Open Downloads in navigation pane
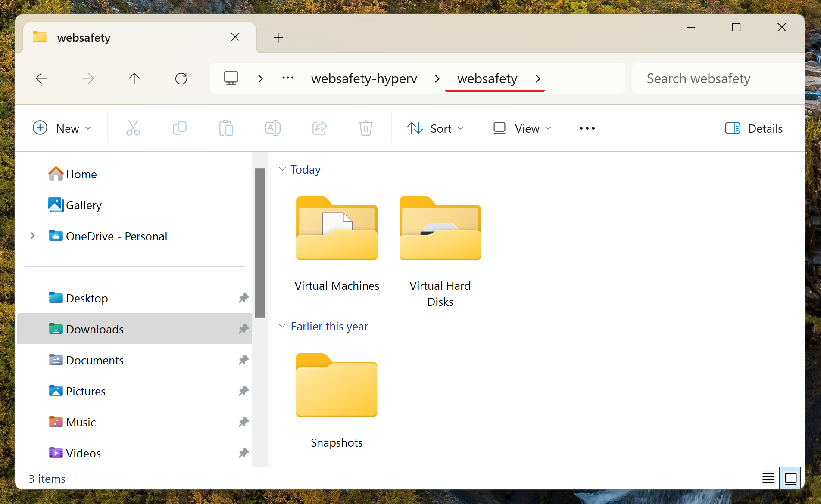 pyautogui.click(x=134, y=329)
